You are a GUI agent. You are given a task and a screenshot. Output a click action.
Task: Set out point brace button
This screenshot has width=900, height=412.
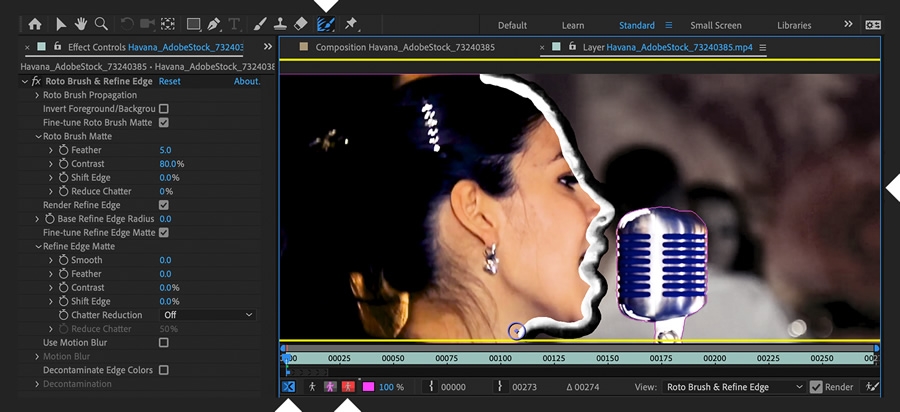pos(499,387)
